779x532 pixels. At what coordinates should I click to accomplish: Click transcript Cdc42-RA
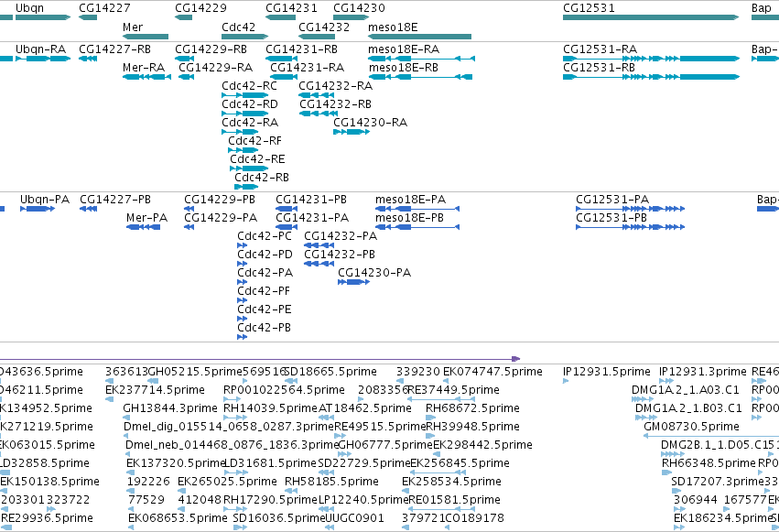(x=249, y=123)
